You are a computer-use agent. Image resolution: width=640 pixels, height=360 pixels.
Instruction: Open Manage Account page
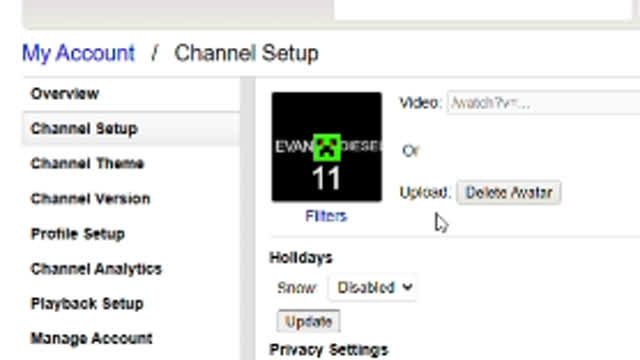coord(92,338)
